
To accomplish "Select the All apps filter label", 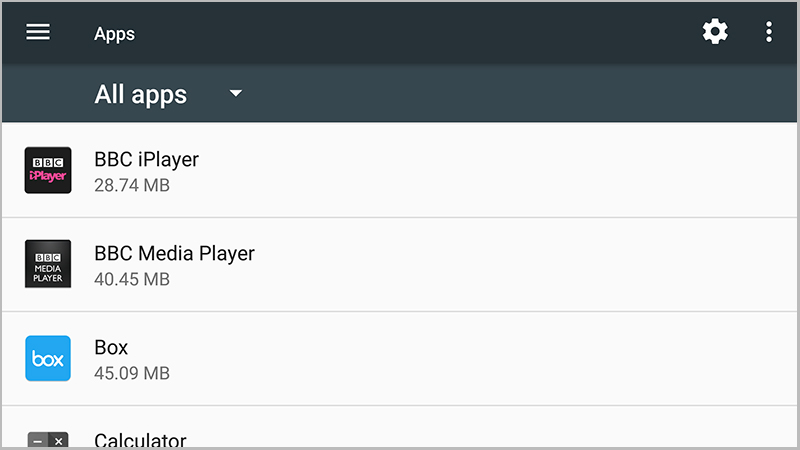I will (141, 94).
